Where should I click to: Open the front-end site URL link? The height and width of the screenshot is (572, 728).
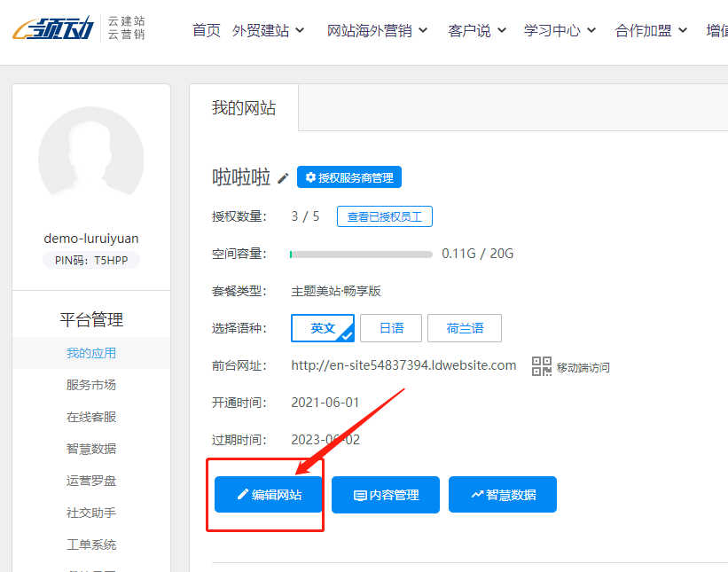tap(403, 365)
